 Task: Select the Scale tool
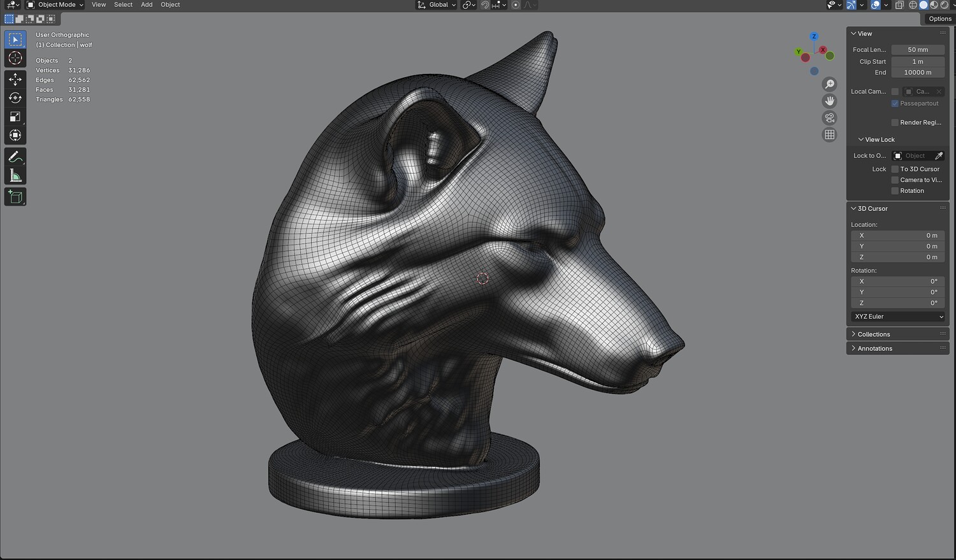coord(15,117)
